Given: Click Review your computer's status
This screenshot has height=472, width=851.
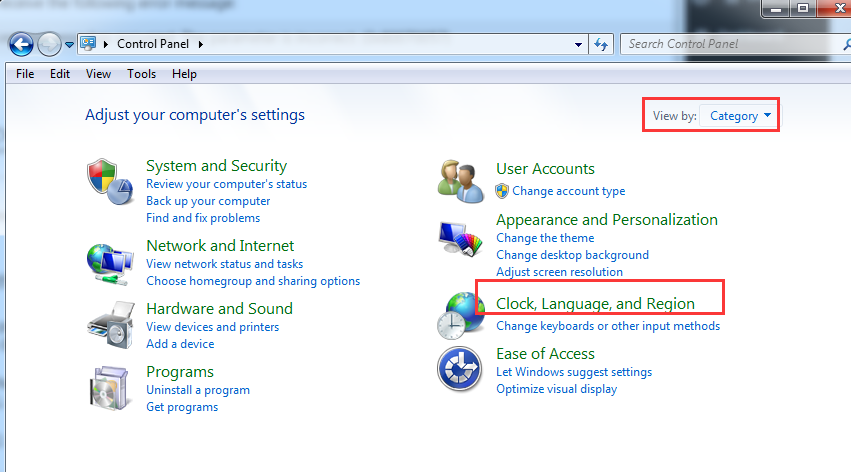Looking at the screenshot, I should coord(226,184).
